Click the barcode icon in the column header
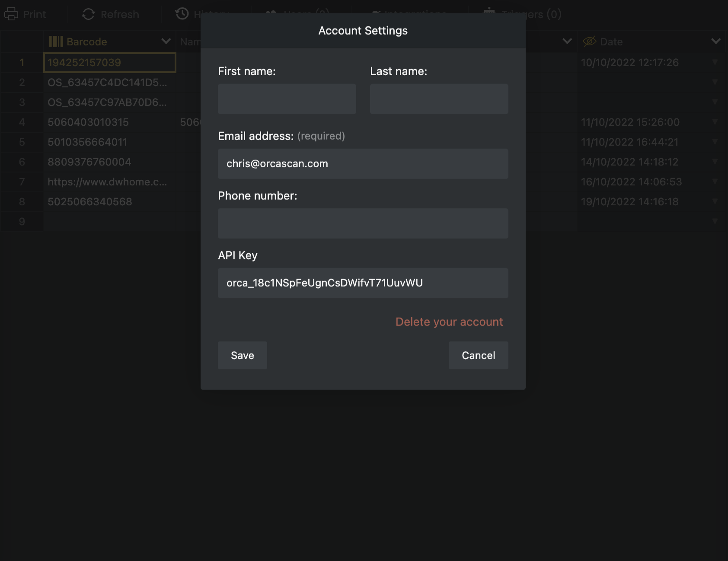Image resolution: width=728 pixels, height=561 pixels. point(56,41)
